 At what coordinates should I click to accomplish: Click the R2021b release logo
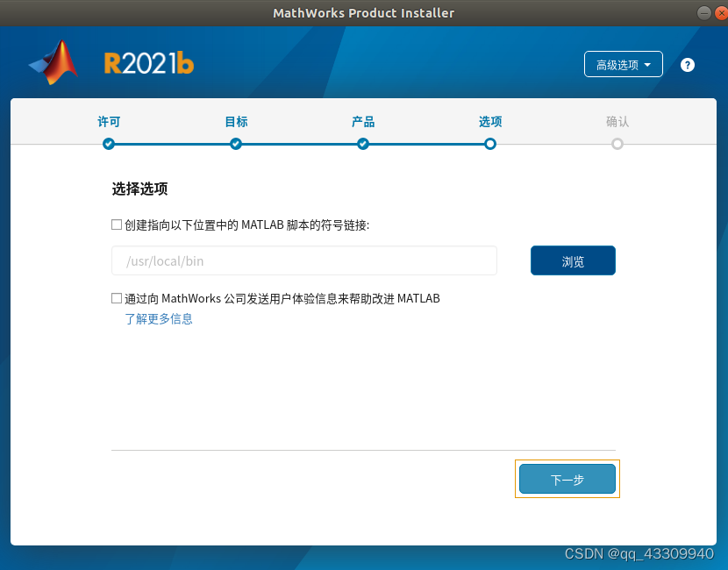pos(148,64)
